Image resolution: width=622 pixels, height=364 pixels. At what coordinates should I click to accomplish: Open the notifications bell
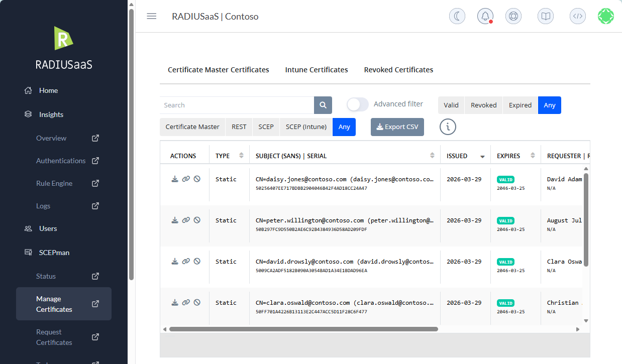pyautogui.click(x=485, y=16)
